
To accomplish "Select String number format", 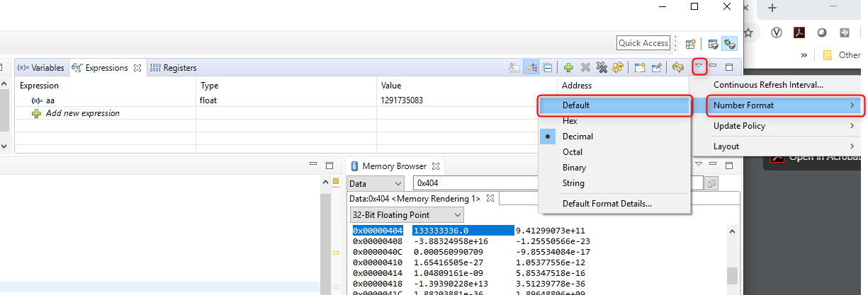I will (614, 183).
